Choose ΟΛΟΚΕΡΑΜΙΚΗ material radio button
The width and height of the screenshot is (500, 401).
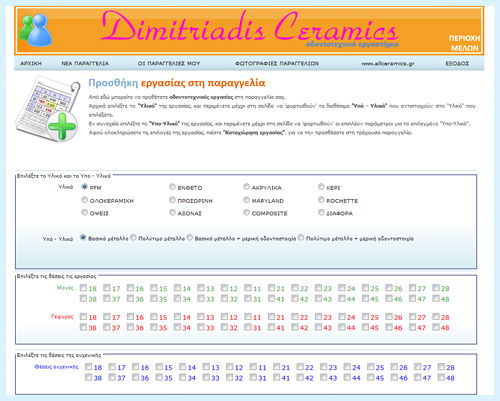[84, 200]
